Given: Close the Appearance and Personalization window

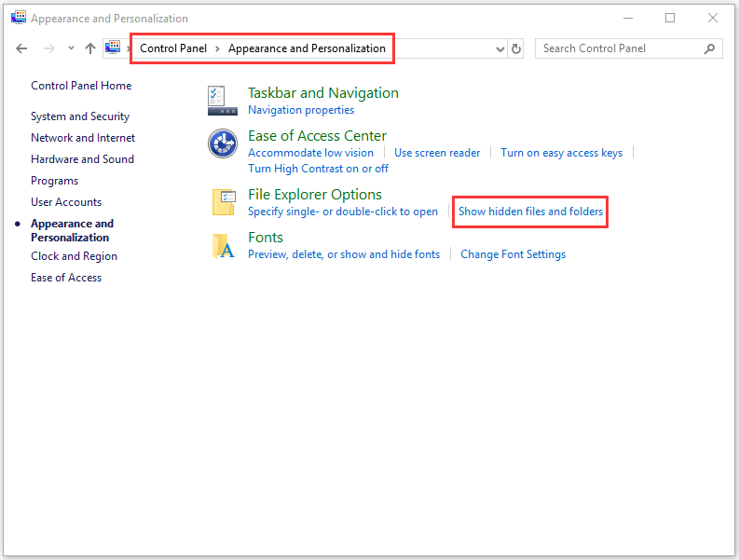Looking at the screenshot, I should point(713,18).
